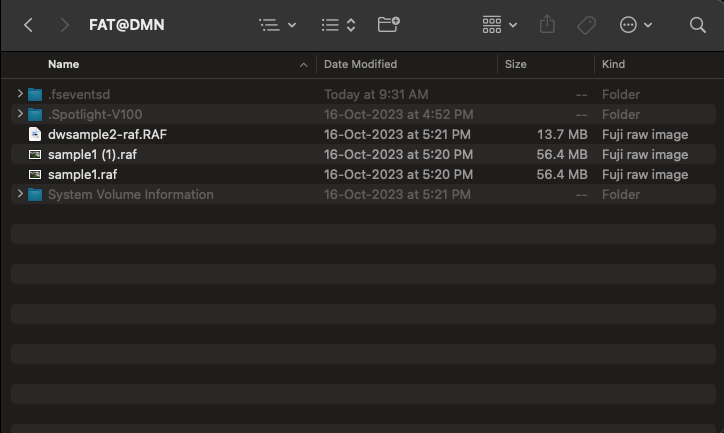Image resolution: width=724 pixels, height=433 pixels.
Task: Open the More actions ellipsis icon
Action: pos(628,25)
